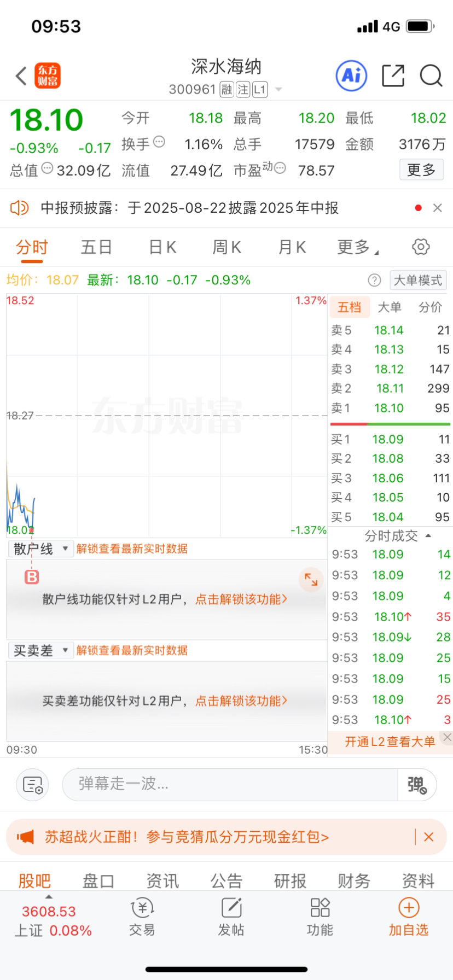Select the 分价 tab
The image size is (453, 980).
tap(430, 307)
